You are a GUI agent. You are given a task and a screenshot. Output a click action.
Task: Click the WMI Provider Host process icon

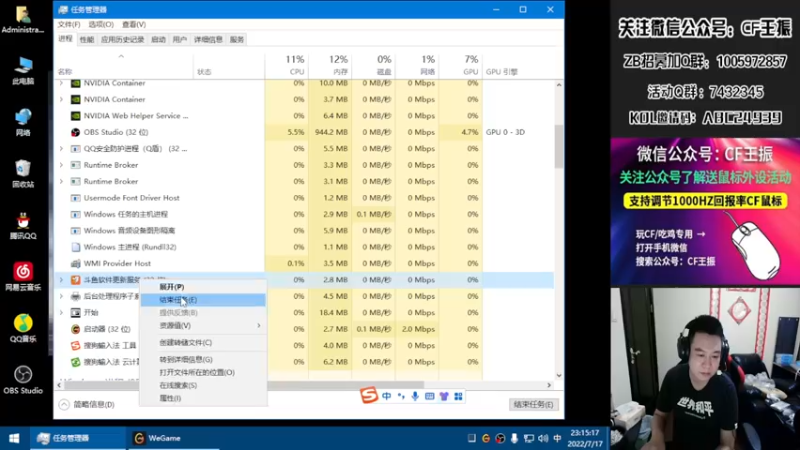[x=76, y=263]
